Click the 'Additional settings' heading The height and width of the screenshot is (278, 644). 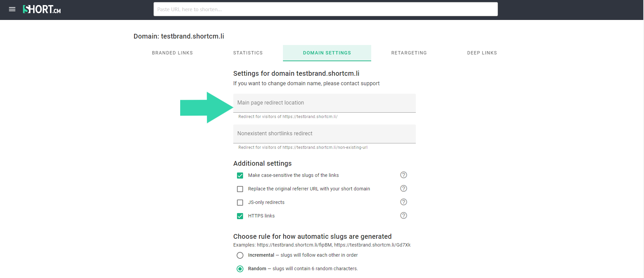pyautogui.click(x=262, y=163)
